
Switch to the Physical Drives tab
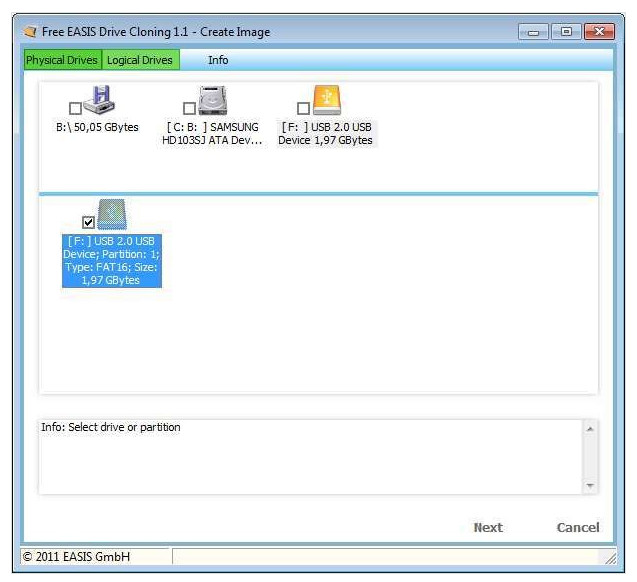coord(62,60)
